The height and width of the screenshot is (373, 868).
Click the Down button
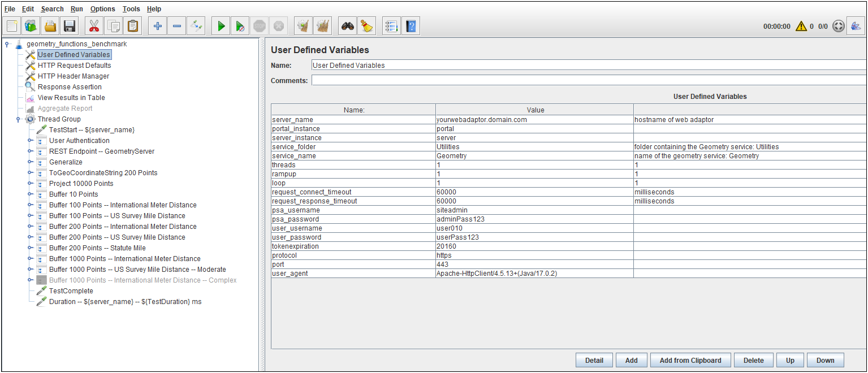(x=826, y=361)
